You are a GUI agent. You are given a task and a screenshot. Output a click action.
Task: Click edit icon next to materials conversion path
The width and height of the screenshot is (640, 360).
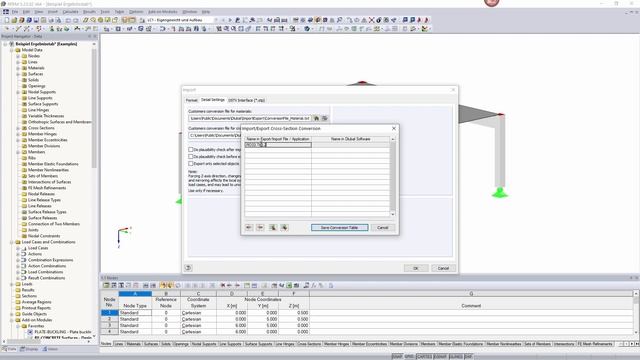(x=325, y=118)
